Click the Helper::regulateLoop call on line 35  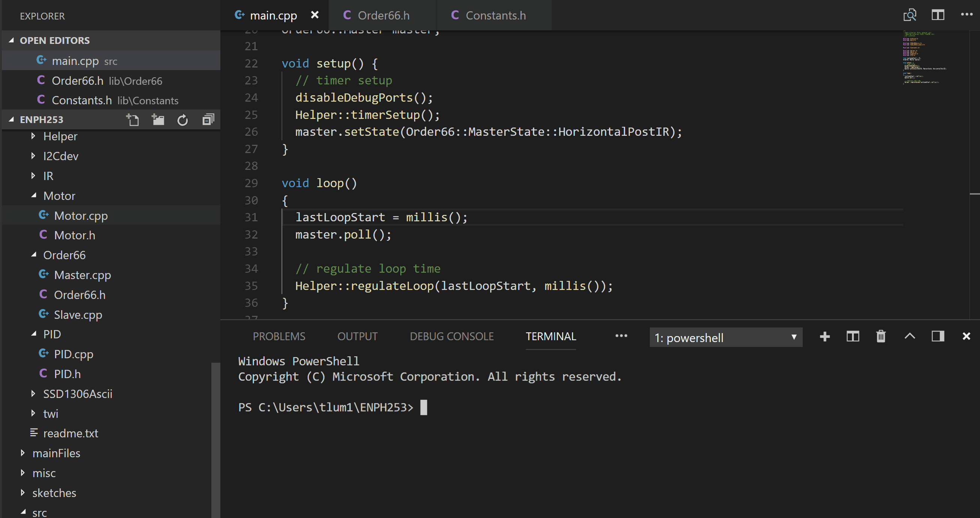(x=454, y=286)
